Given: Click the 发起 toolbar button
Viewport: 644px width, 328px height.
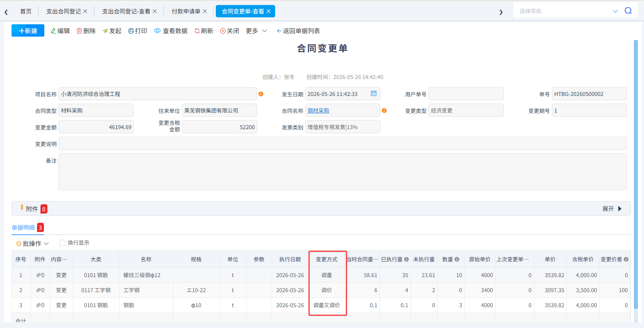Looking at the screenshot, I should (x=112, y=31).
